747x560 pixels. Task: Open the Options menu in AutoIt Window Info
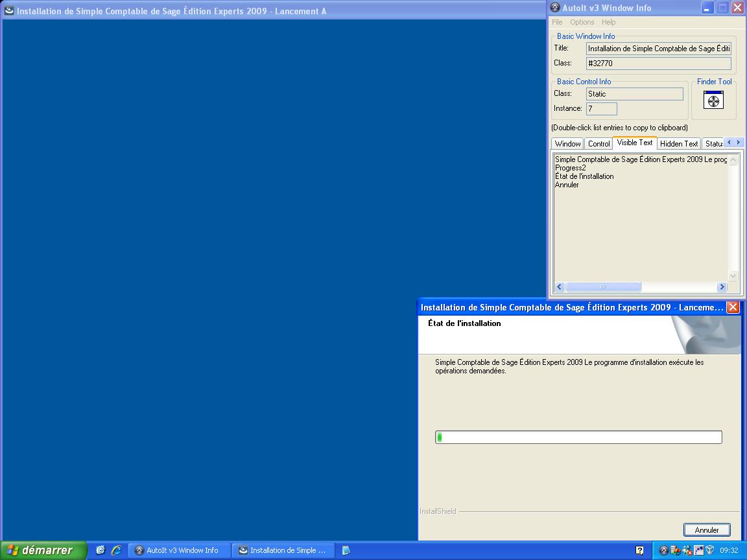click(x=582, y=22)
